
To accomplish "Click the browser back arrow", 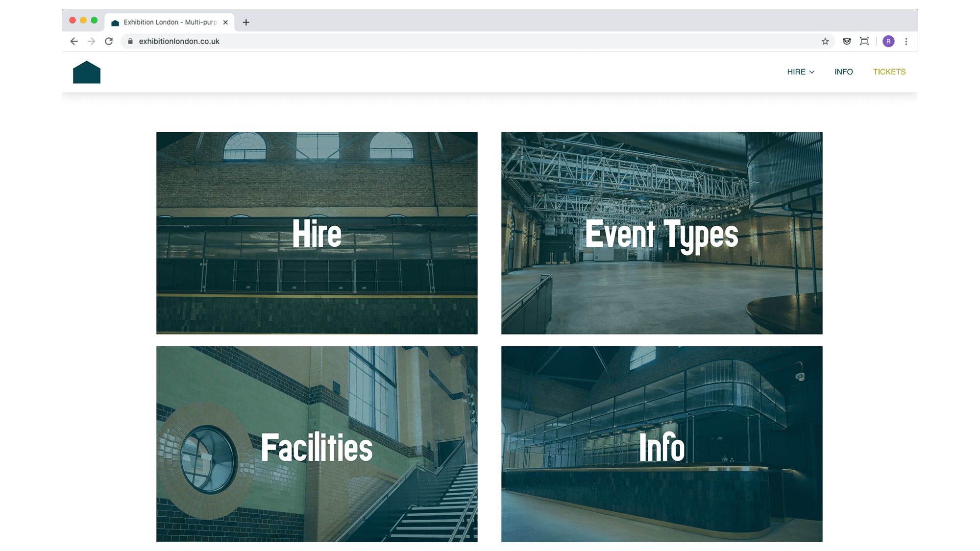I will (x=74, y=42).
